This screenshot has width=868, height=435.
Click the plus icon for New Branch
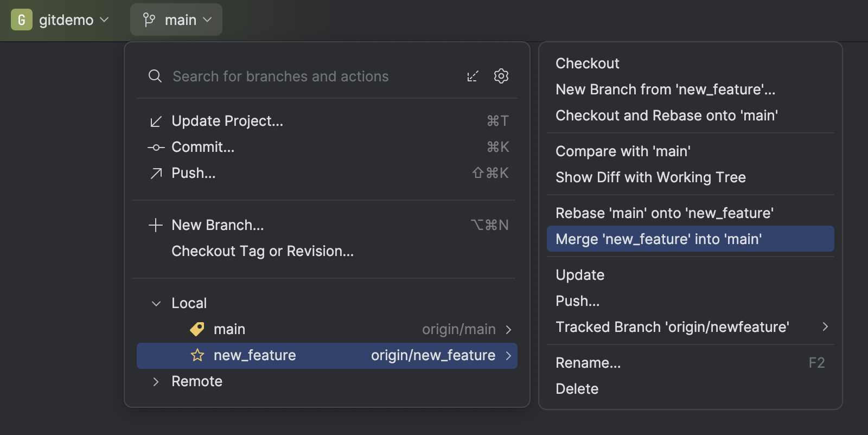point(156,225)
